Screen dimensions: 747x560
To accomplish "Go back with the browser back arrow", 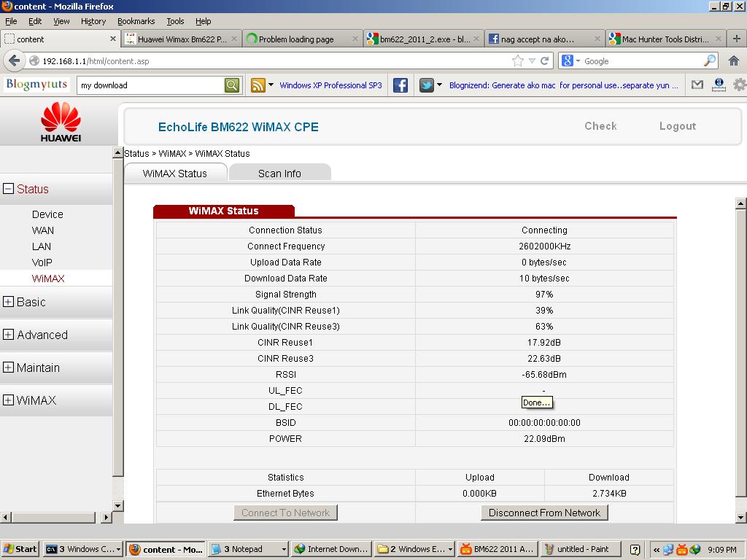I will [15, 61].
